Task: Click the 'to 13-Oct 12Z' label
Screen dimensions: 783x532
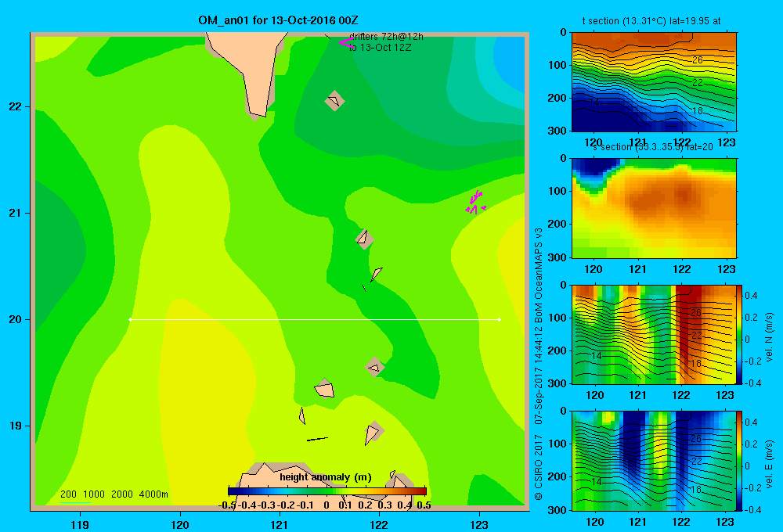Action: pyautogui.click(x=380, y=48)
